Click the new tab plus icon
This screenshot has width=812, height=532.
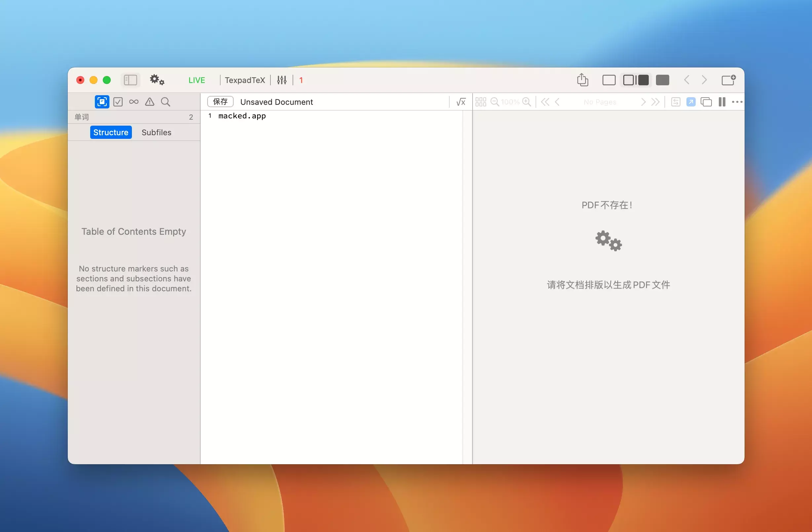coord(728,80)
